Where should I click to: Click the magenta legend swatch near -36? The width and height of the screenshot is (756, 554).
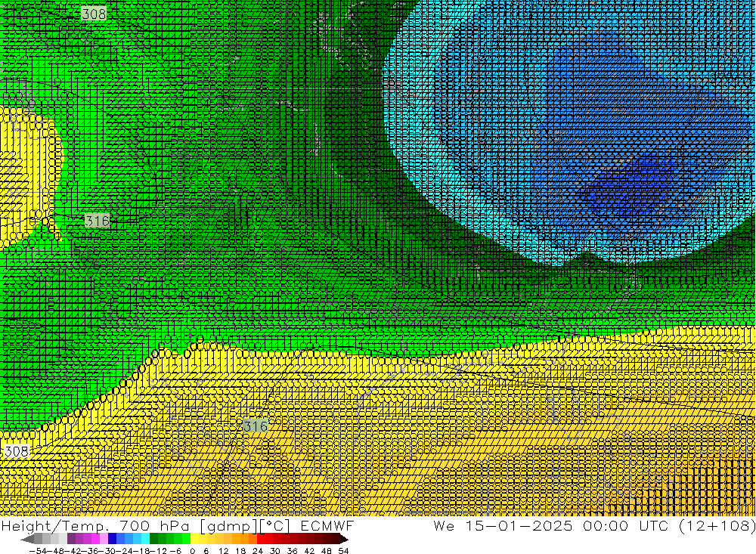tap(96, 539)
